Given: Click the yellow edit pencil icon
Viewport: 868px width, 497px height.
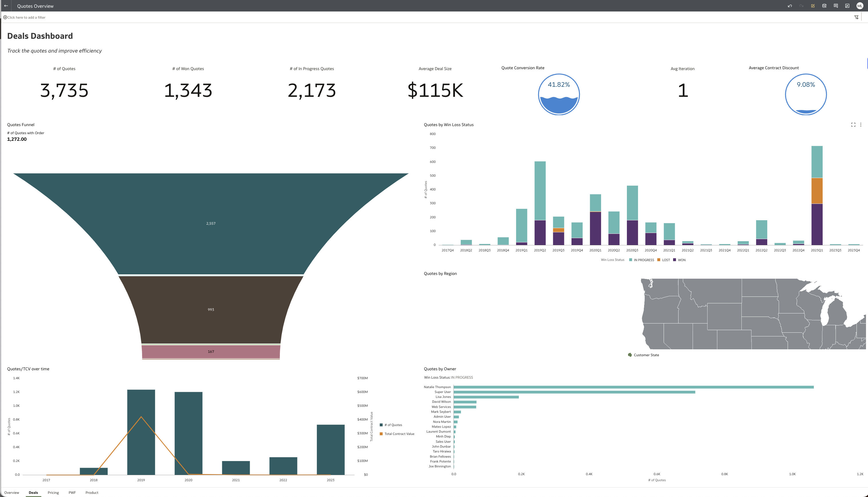Looking at the screenshot, I should pos(813,6).
